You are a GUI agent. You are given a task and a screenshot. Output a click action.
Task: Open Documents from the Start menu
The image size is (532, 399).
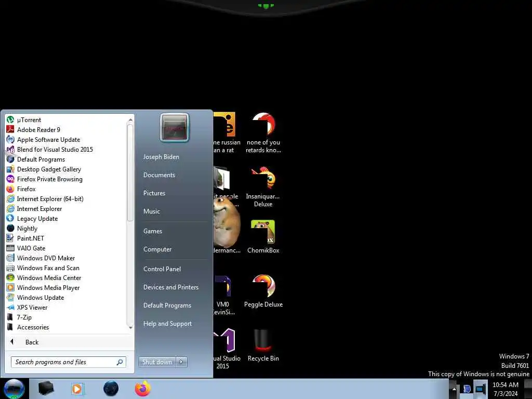159,175
